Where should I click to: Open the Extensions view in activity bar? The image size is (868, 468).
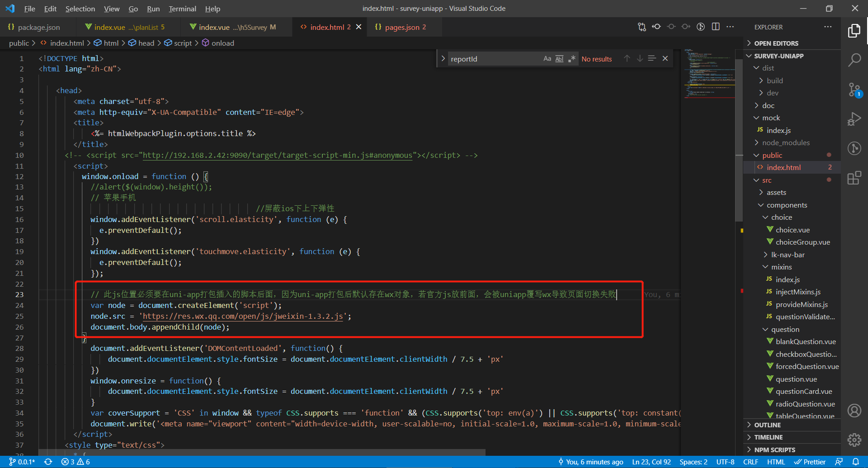pyautogui.click(x=854, y=178)
